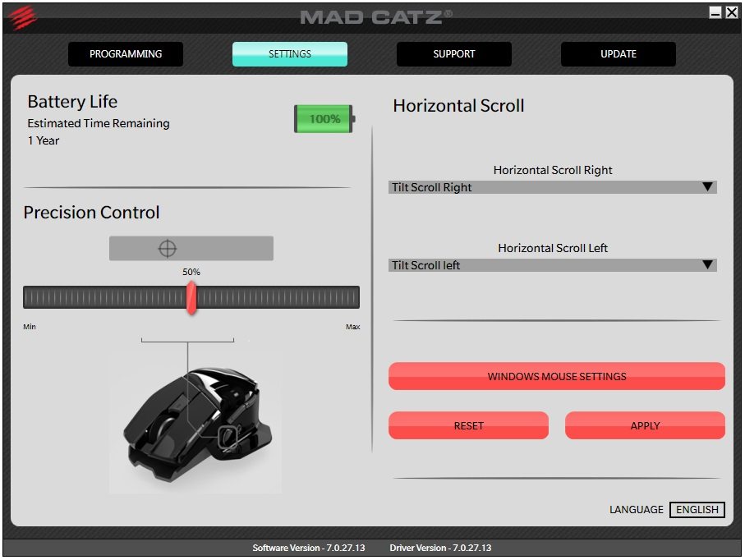Go to the Update tab
Image resolution: width=745 pixels, height=560 pixels.
pos(619,54)
